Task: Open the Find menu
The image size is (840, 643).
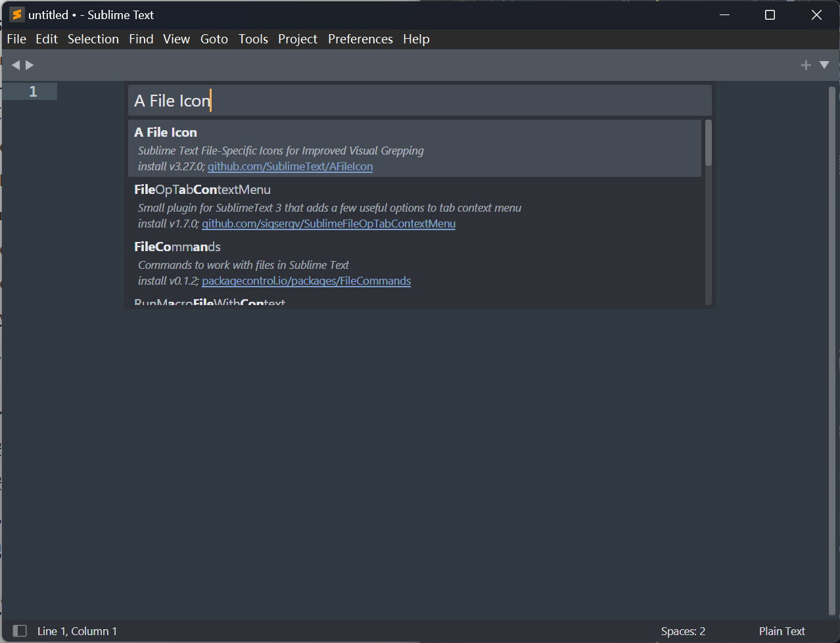Action: click(x=141, y=39)
